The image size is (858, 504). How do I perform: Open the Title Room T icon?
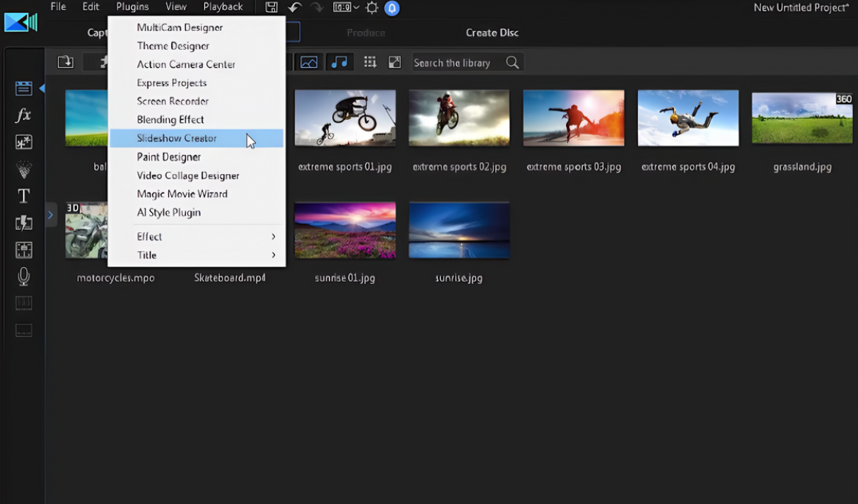pos(24,196)
